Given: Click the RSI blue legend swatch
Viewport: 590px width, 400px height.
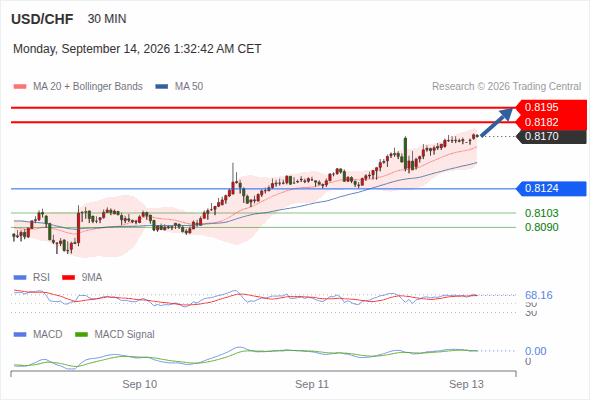Looking at the screenshot, I should click(20, 278).
